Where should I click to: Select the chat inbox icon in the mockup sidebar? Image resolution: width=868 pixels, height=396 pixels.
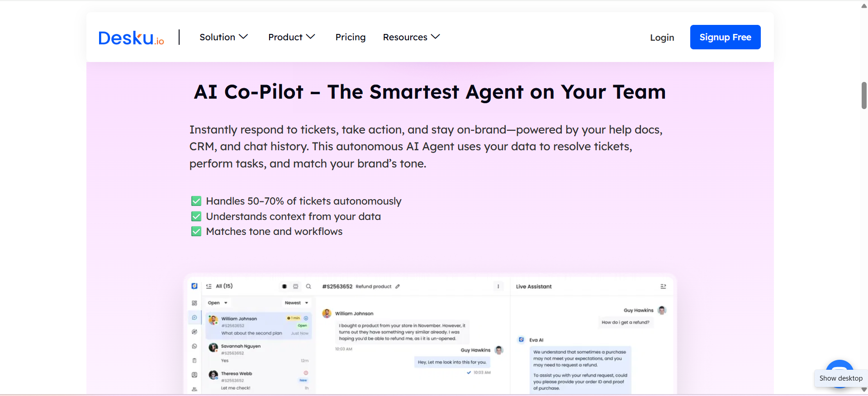[194, 318]
